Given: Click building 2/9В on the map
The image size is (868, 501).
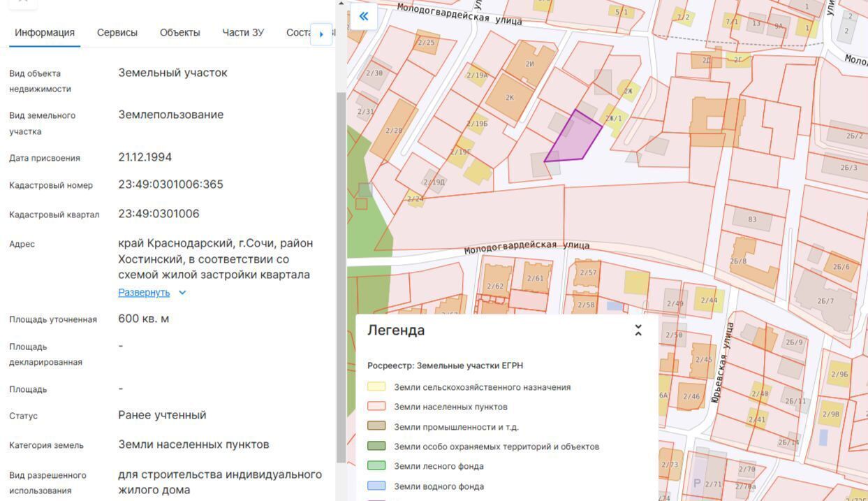Looking at the screenshot, I should pos(831,414).
